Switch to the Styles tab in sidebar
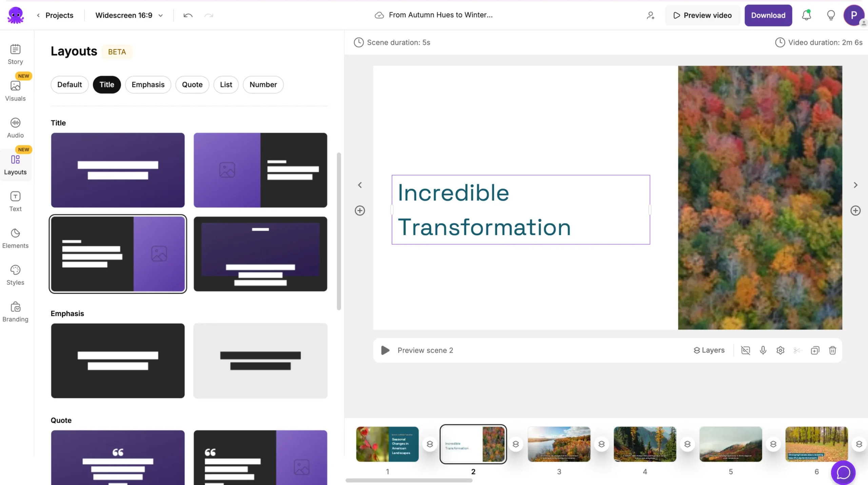 15,275
